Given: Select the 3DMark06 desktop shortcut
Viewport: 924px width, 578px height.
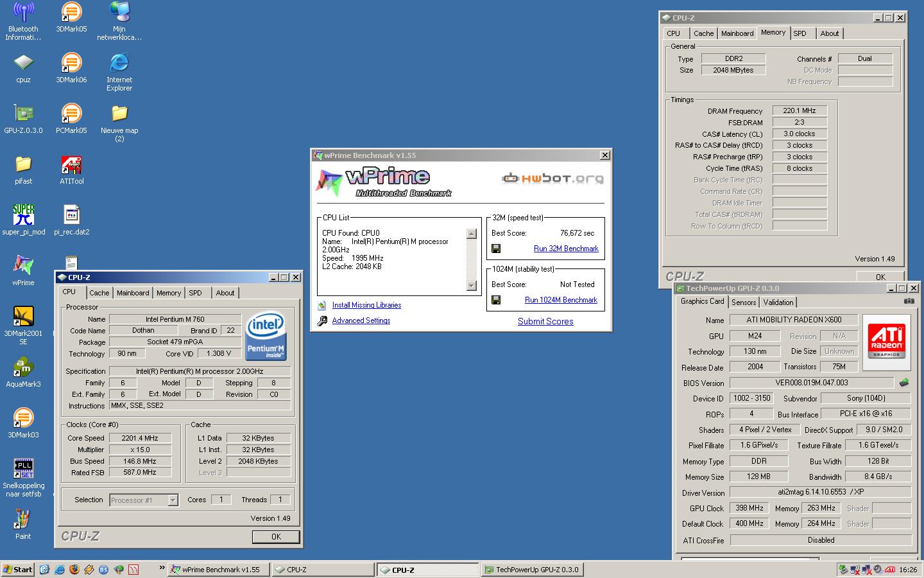Looking at the screenshot, I should [x=71, y=68].
